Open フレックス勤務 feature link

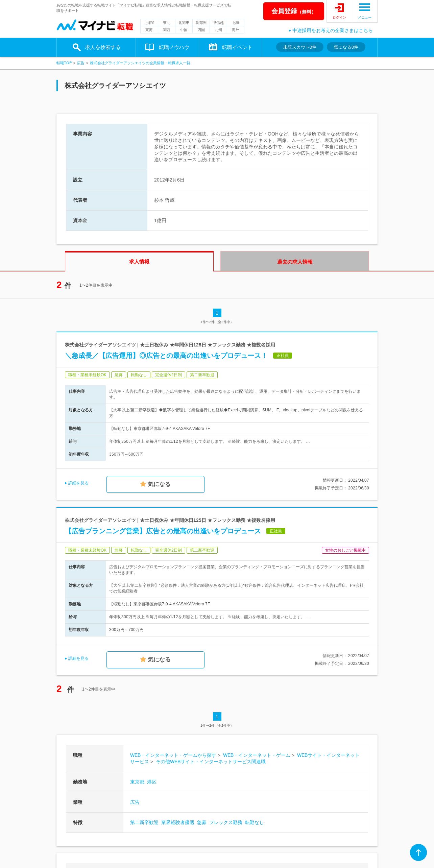click(x=226, y=822)
